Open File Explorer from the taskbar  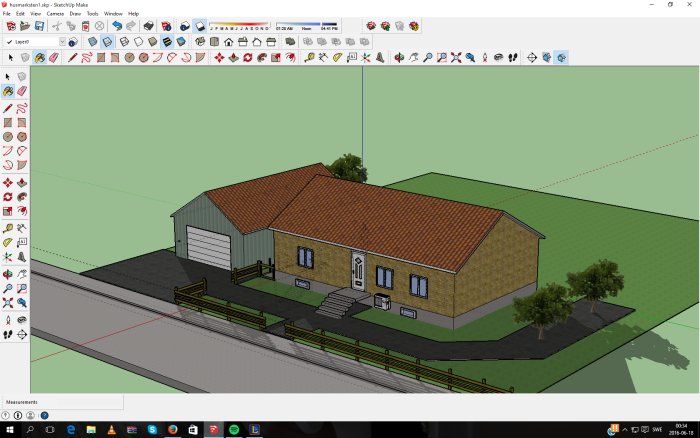point(91,430)
